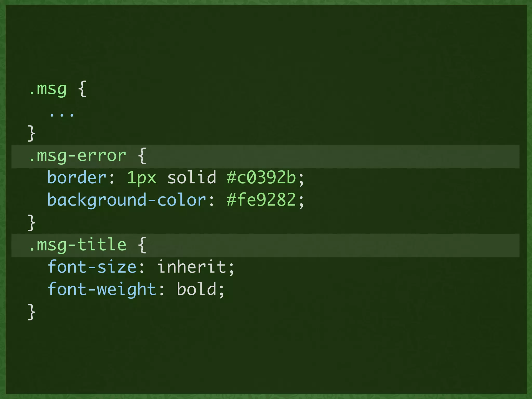Click the font-weight property name
The height and width of the screenshot is (399, 532).
102,289
